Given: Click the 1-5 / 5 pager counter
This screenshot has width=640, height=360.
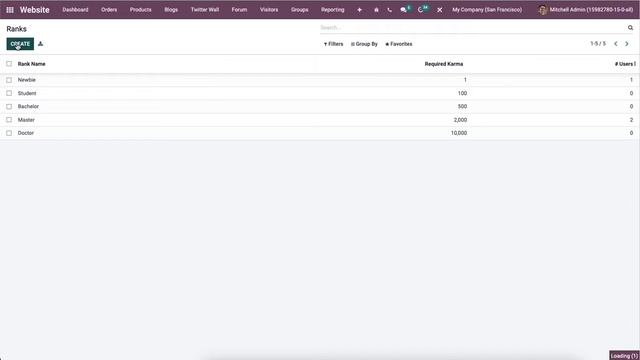Looking at the screenshot, I should 598,44.
